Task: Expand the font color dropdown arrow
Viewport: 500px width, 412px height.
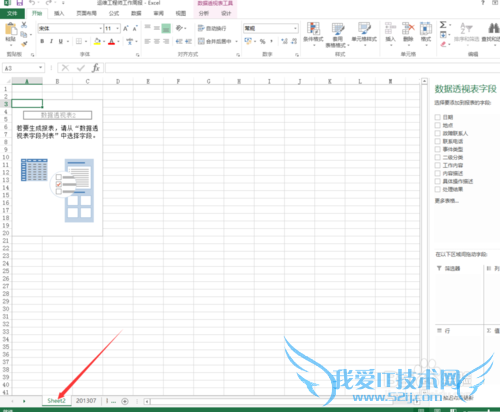Action: [118, 41]
